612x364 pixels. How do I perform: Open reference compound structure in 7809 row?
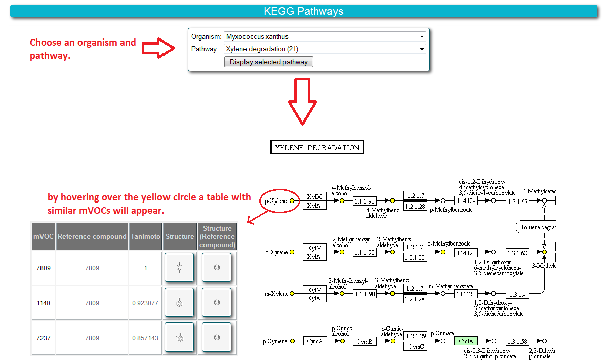tap(217, 267)
